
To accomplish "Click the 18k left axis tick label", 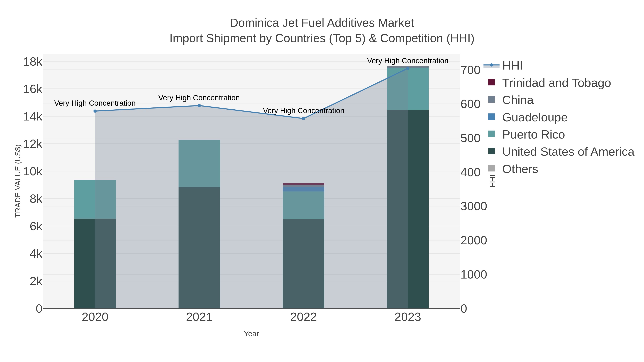I will pyautogui.click(x=33, y=62).
